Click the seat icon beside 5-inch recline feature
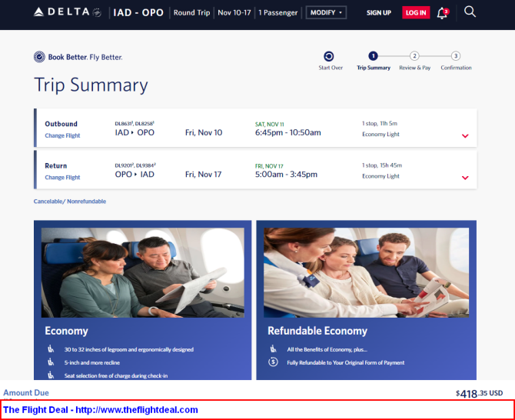This screenshot has width=515, height=420. (x=51, y=362)
